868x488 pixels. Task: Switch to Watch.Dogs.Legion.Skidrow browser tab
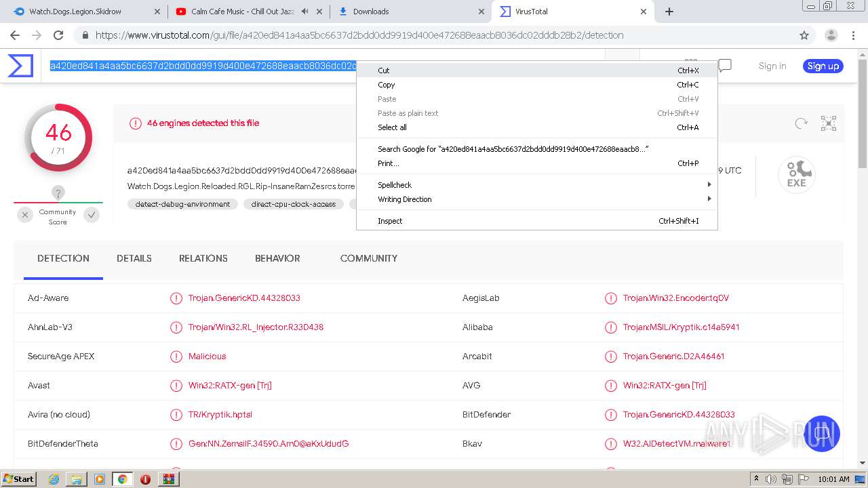(87, 12)
